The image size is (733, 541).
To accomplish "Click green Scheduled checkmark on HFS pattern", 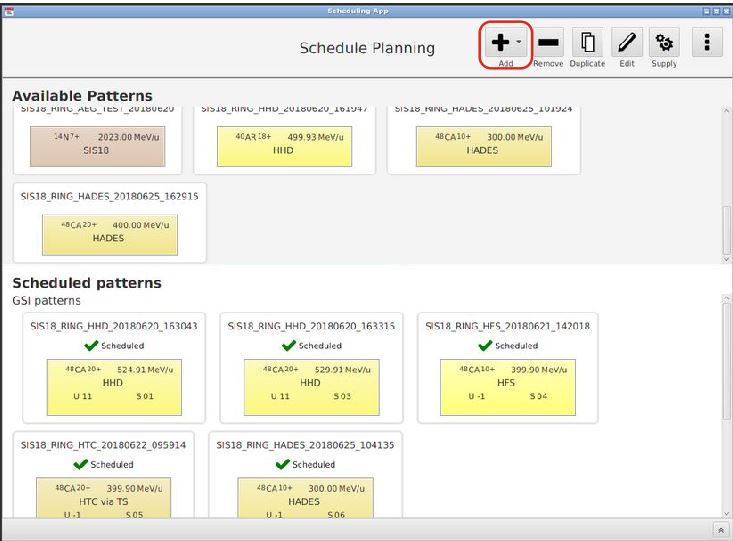I will pos(486,346).
